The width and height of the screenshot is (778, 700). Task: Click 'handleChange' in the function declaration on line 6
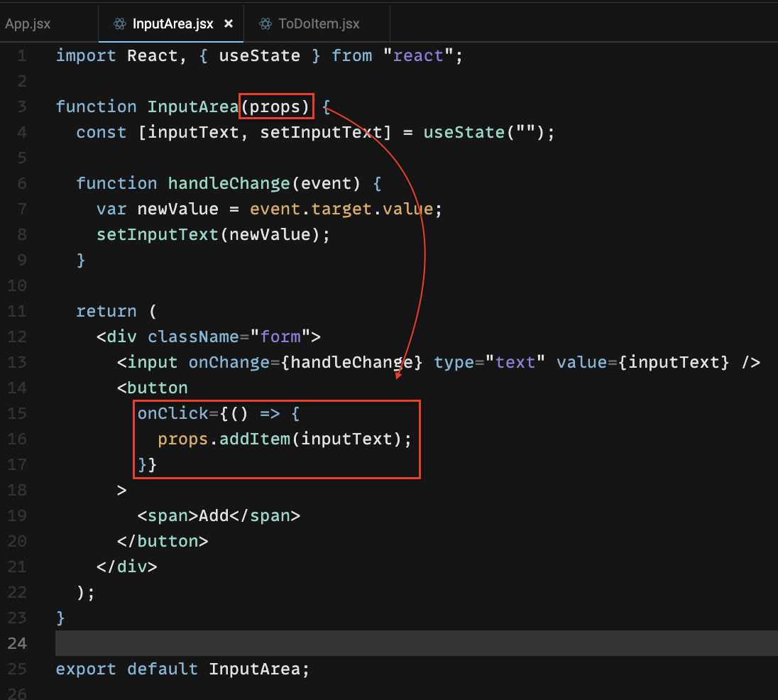229,184
